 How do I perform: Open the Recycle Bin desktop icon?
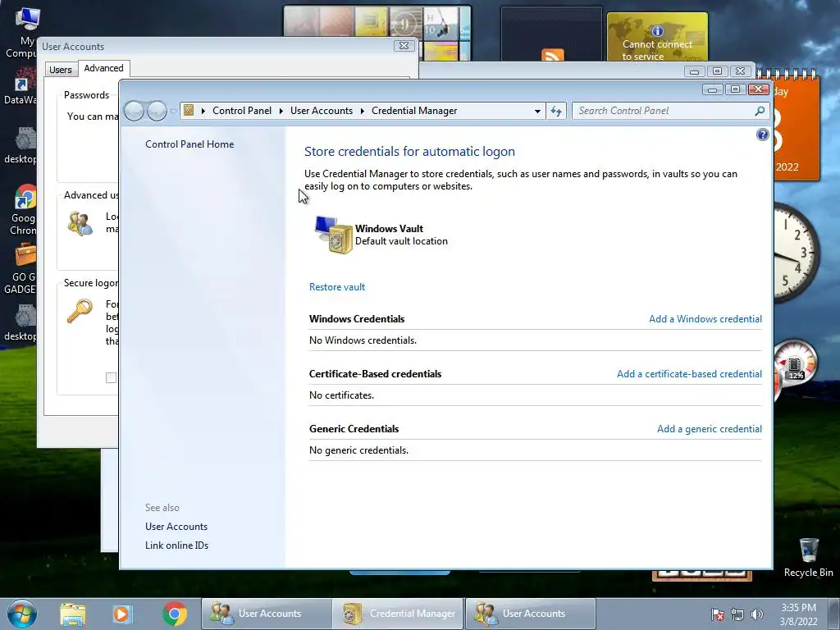[x=808, y=558]
